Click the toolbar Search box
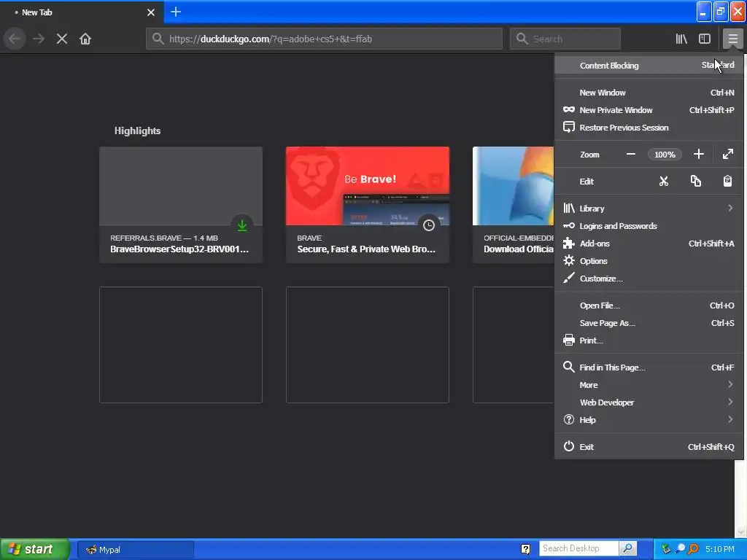The width and height of the screenshot is (747, 560). pos(565,39)
